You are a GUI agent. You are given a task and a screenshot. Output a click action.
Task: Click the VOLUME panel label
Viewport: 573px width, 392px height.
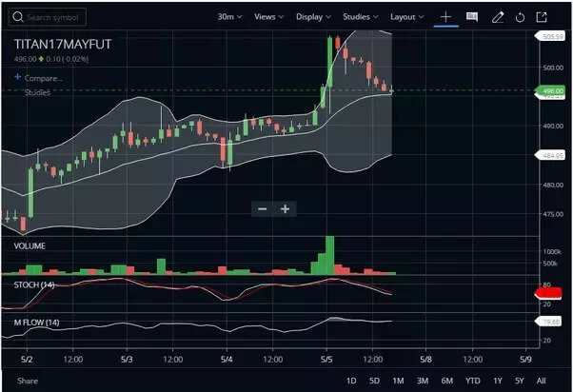click(x=30, y=245)
